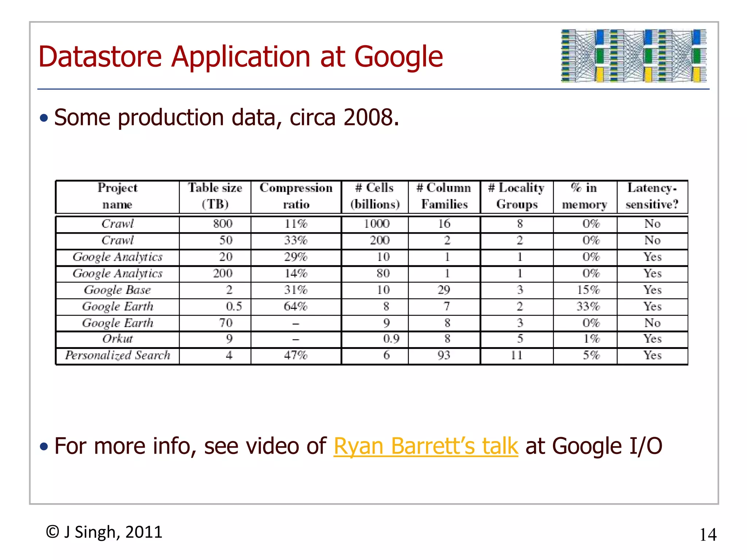Screen dimensions: 747x560
Task: Click the '29' column families cell of Google Base
Action: pos(444,290)
